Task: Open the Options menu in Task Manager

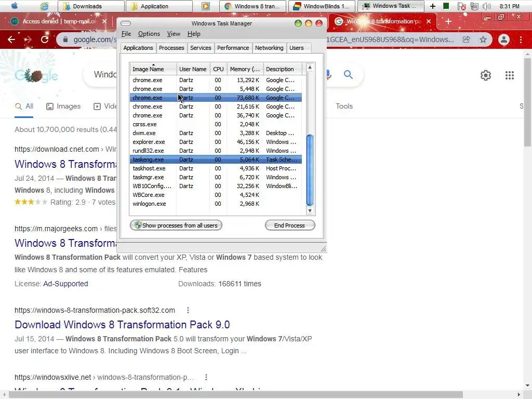Action: coord(149,34)
